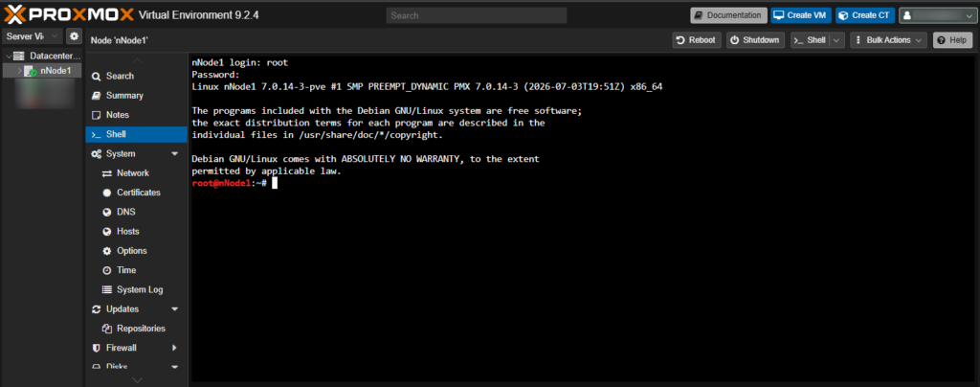Screen dimensions: 980x387
Task: Click the gear settings icon beside Server View
Action: [x=75, y=36]
